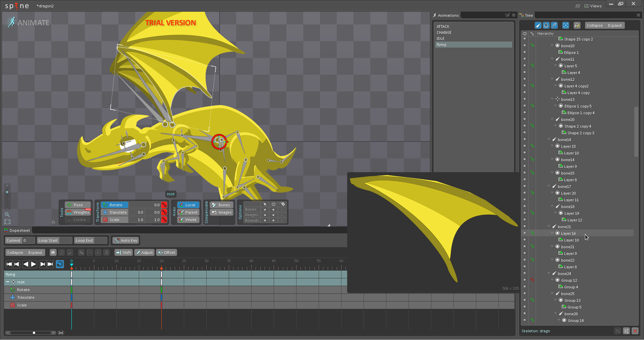This screenshot has height=340, width=644.
Task: Open the find and replace tool in the Tree
Action: [x=577, y=25]
